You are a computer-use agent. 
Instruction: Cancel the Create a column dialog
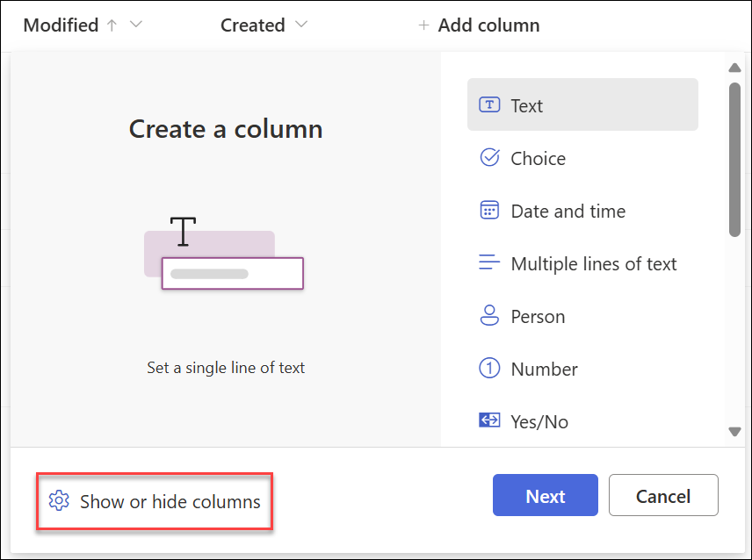tap(663, 495)
